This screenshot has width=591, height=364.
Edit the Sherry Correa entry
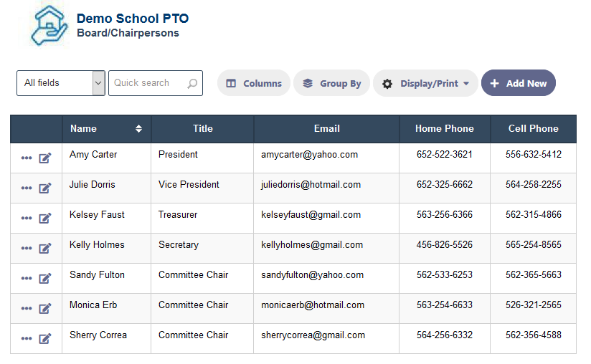[45, 339]
